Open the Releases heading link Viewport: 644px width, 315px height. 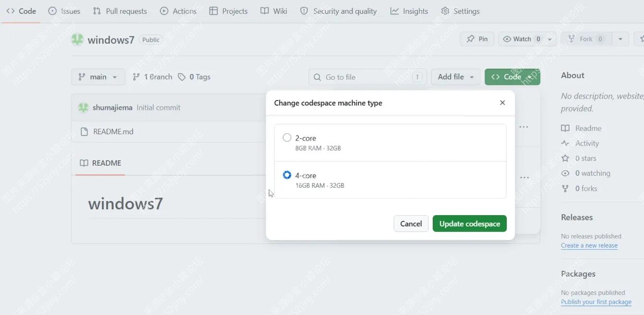[x=577, y=218]
